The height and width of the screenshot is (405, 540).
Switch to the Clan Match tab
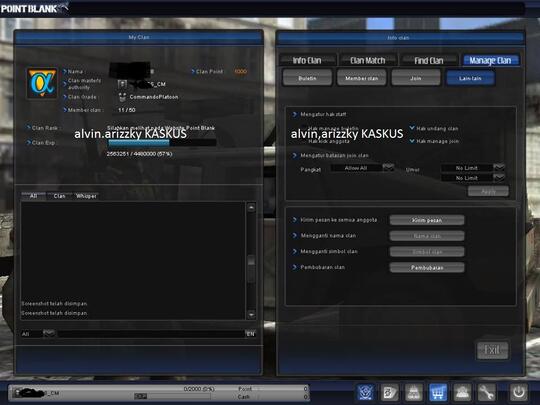[x=368, y=60]
